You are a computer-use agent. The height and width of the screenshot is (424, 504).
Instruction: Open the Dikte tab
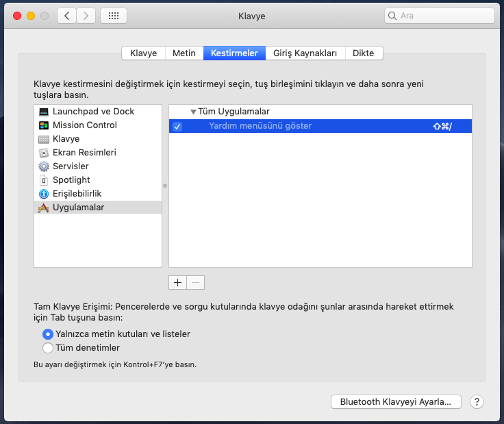[x=363, y=53]
